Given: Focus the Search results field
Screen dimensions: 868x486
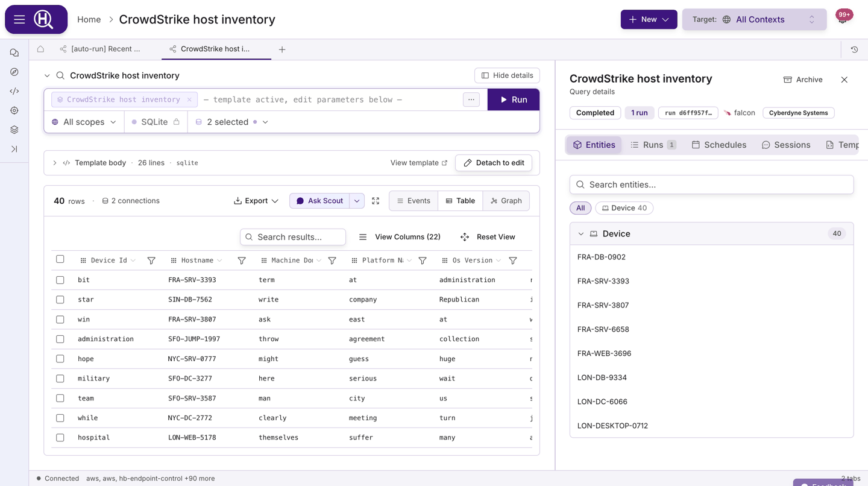Looking at the screenshot, I should pos(293,237).
